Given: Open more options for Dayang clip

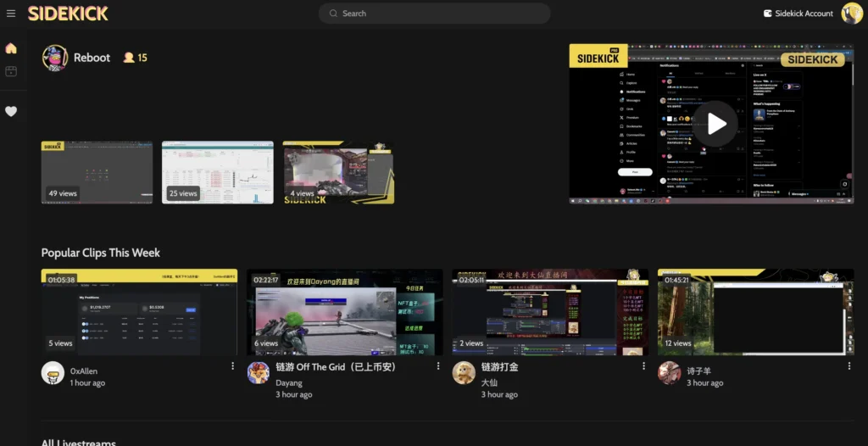Looking at the screenshot, I should 438,366.
